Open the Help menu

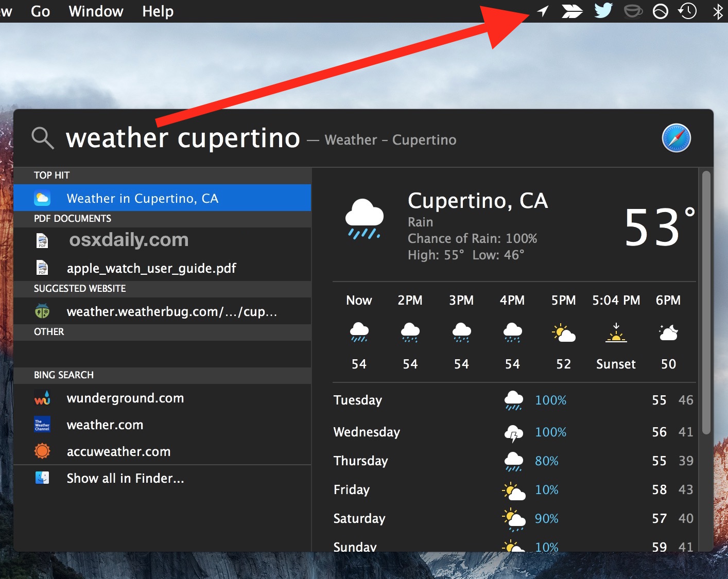pos(157,11)
